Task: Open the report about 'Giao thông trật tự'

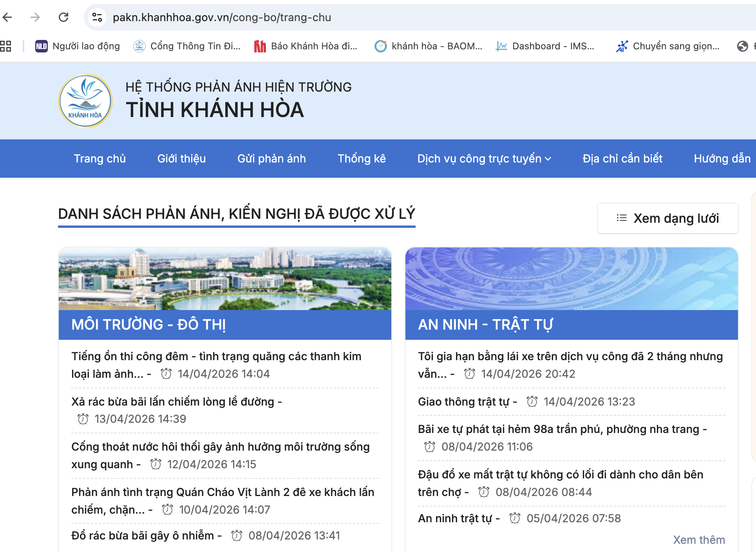Action: (x=466, y=401)
